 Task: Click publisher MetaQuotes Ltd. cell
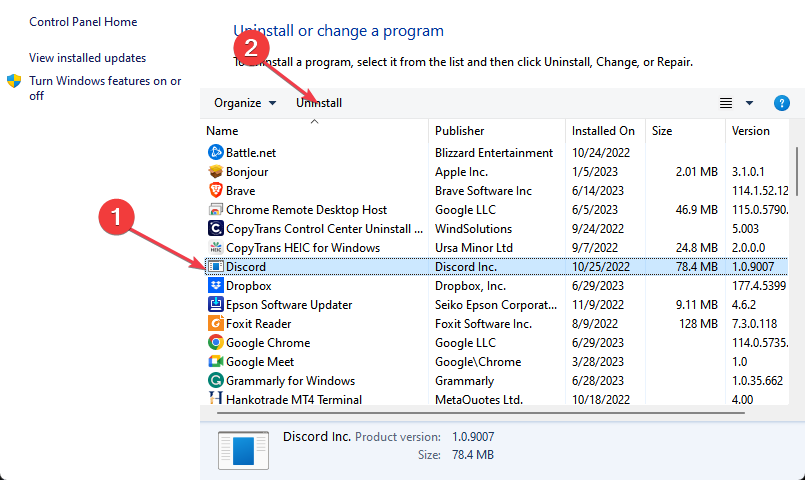click(x=478, y=399)
